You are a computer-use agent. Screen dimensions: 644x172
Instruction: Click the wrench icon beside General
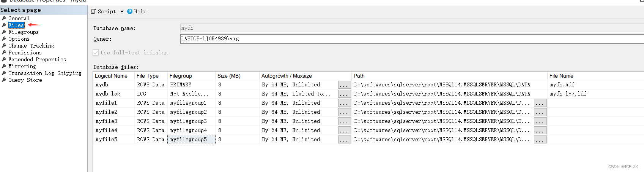4,18
